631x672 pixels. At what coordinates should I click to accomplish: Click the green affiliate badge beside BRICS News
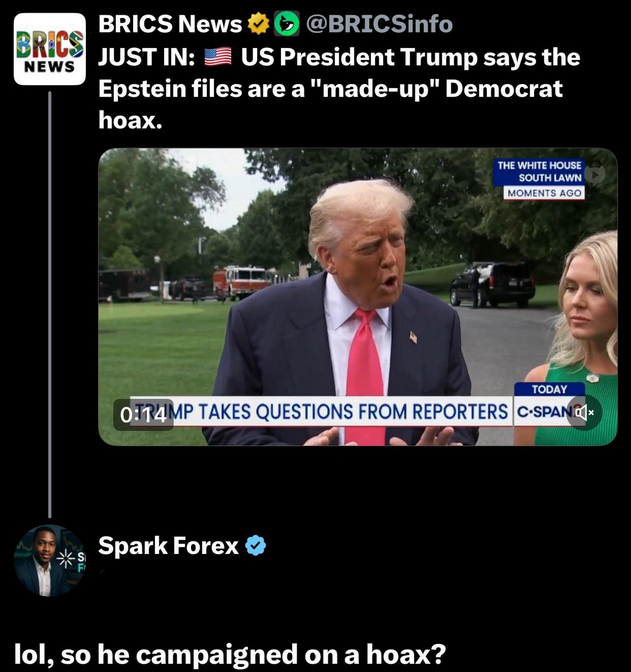[287, 23]
